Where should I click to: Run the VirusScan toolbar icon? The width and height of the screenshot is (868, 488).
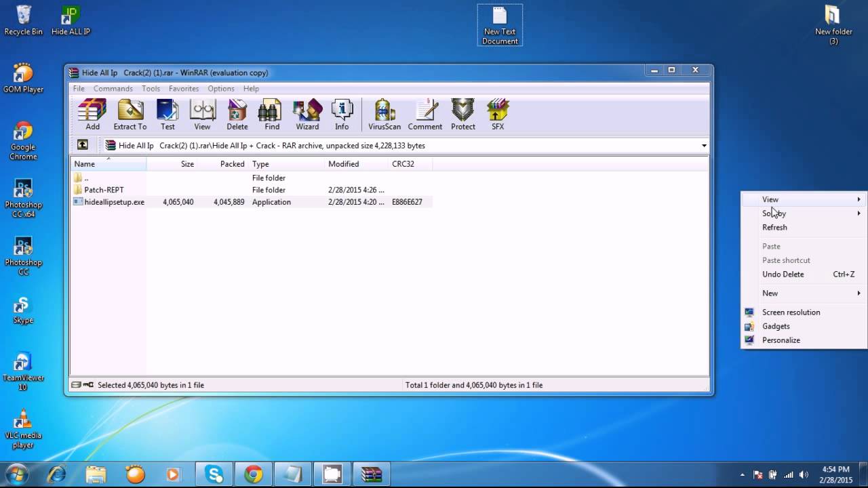point(384,115)
